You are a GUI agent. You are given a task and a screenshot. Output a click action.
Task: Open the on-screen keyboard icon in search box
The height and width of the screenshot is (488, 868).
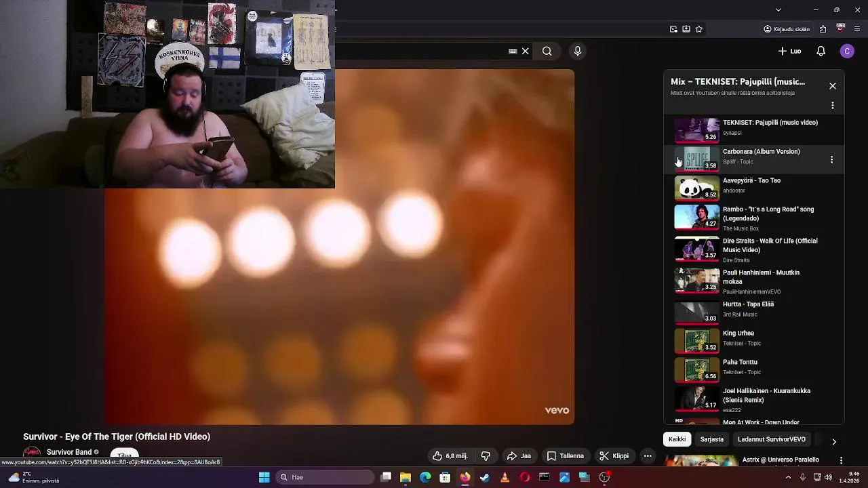coord(513,51)
